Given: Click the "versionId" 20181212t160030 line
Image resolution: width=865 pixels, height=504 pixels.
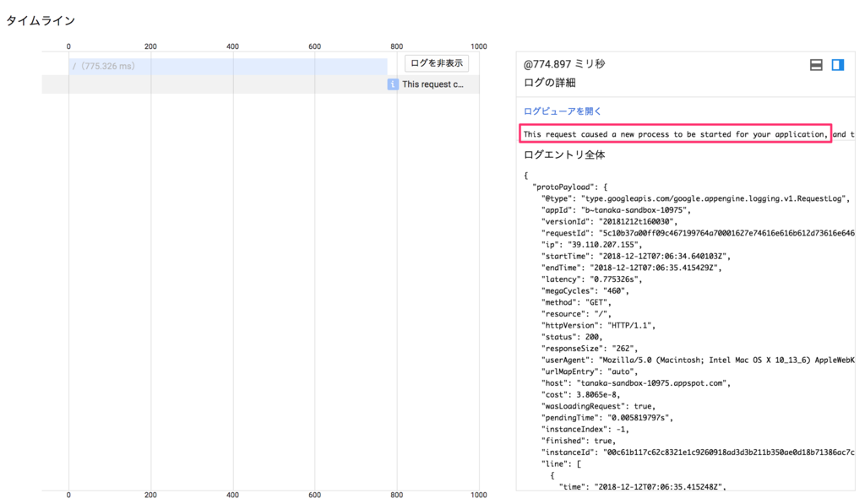Looking at the screenshot, I should coord(609,222).
